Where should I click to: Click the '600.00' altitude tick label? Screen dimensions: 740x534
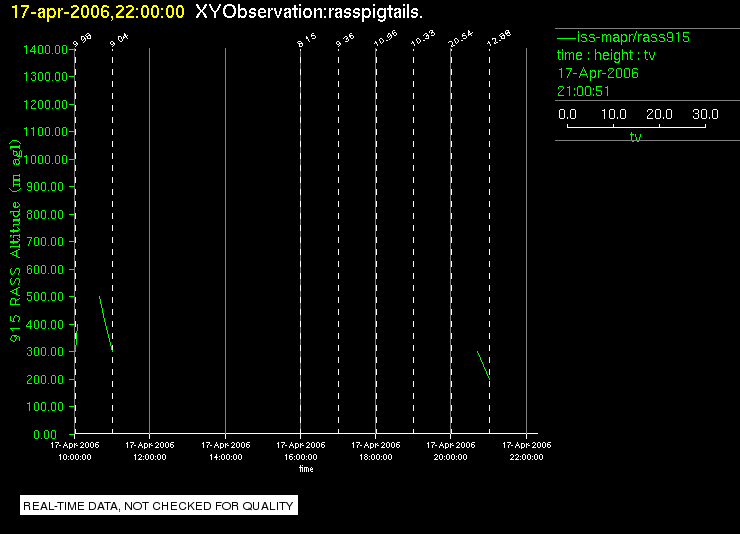click(45, 269)
